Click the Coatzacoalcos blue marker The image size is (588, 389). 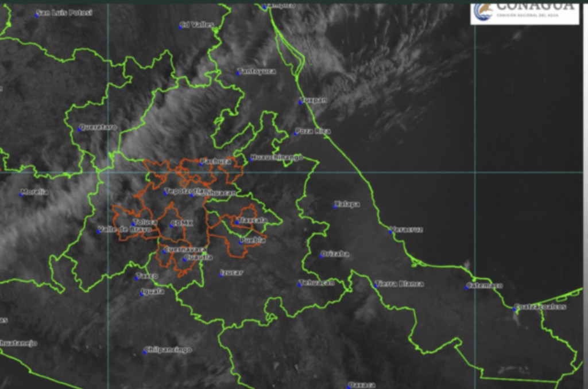[x=515, y=308]
